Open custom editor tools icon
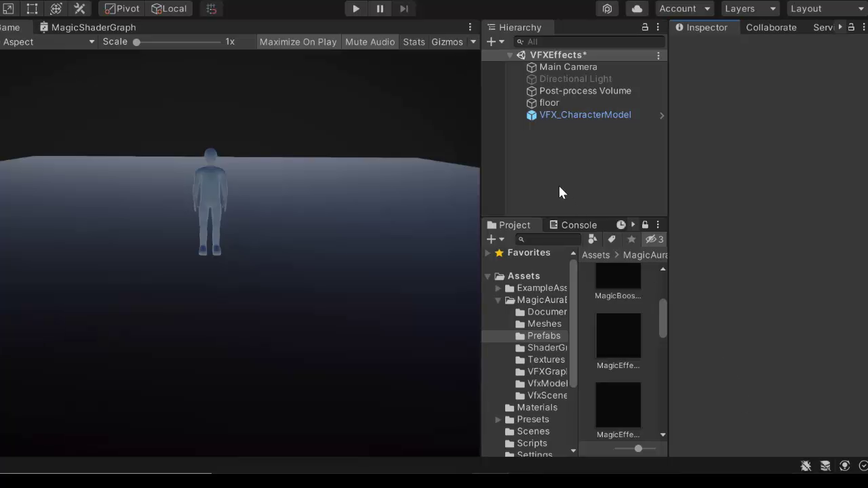This screenshot has height=488, width=868. pyautogui.click(x=79, y=9)
